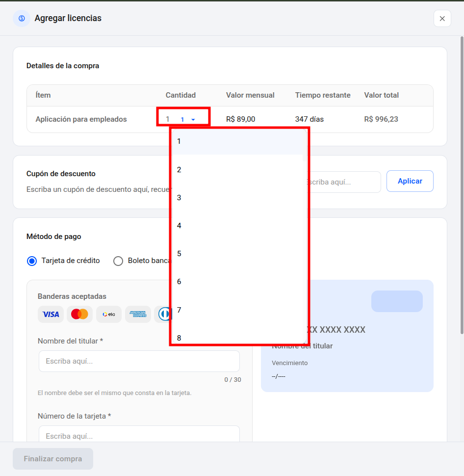The image size is (464, 476).
Task: Focus the Número de la tarjeta field
Action: point(139,434)
